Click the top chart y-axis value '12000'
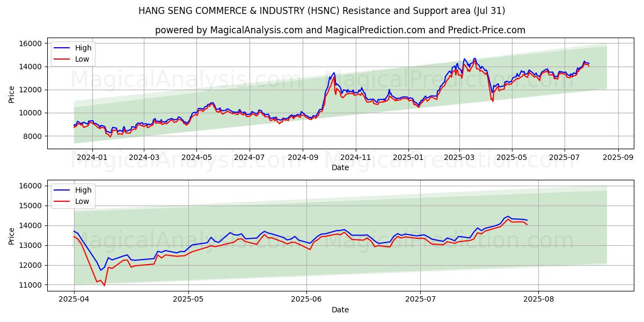The height and width of the screenshot is (322, 644). click(x=32, y=90)
